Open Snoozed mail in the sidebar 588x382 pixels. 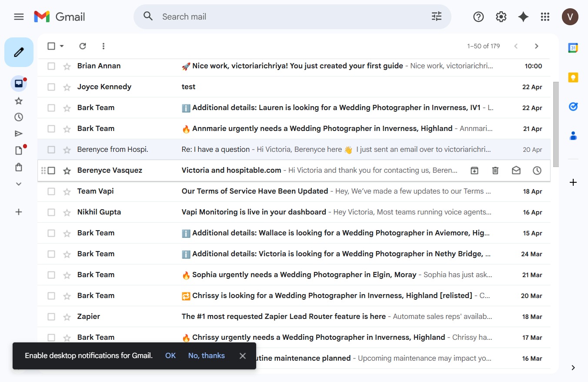[19, 117]
